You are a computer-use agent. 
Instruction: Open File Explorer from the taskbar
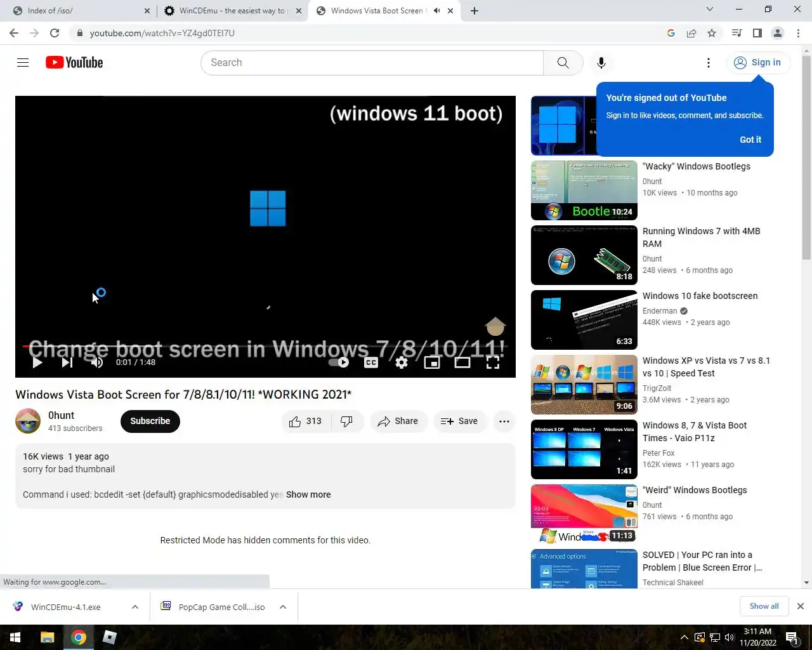pos(48,637)
